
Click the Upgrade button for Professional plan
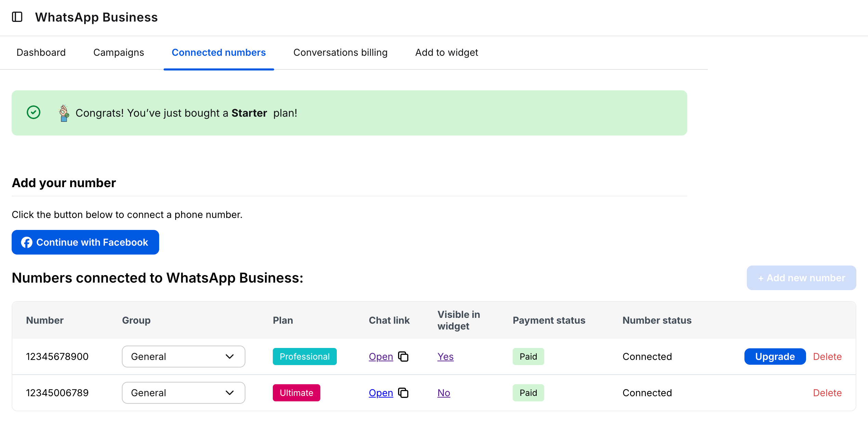tap(775, 357)
